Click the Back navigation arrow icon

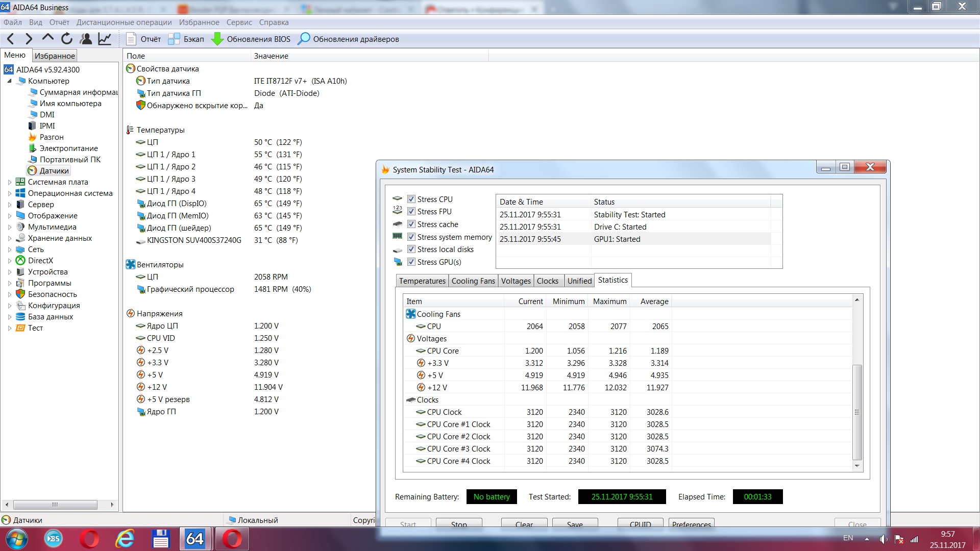tap(11, 39)
